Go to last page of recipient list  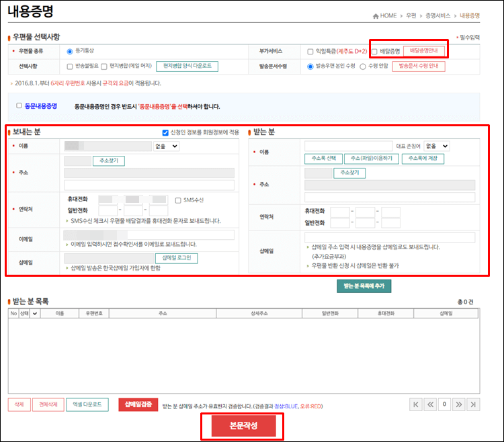(x=473, y=404)
